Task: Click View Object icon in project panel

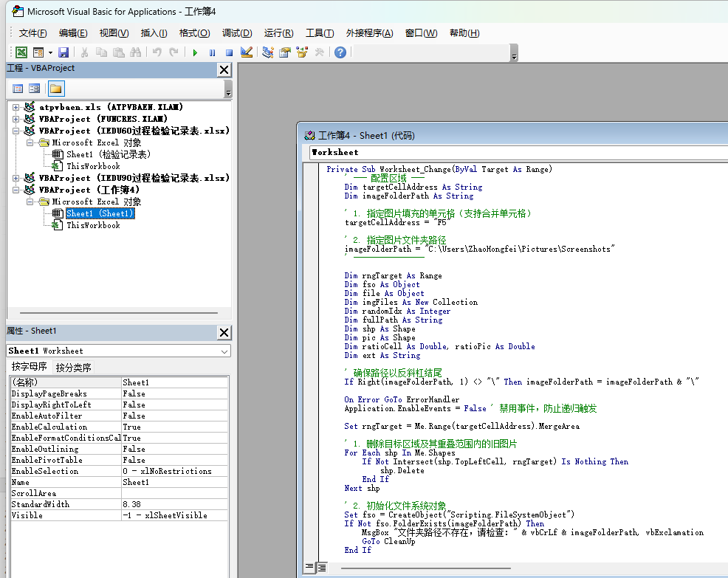Action: pyautogui.click(x=35, y=89)
